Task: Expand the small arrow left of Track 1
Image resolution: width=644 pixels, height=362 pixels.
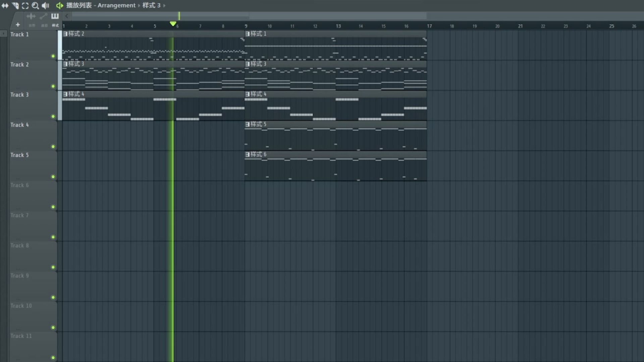Action: tap(3, 34)
